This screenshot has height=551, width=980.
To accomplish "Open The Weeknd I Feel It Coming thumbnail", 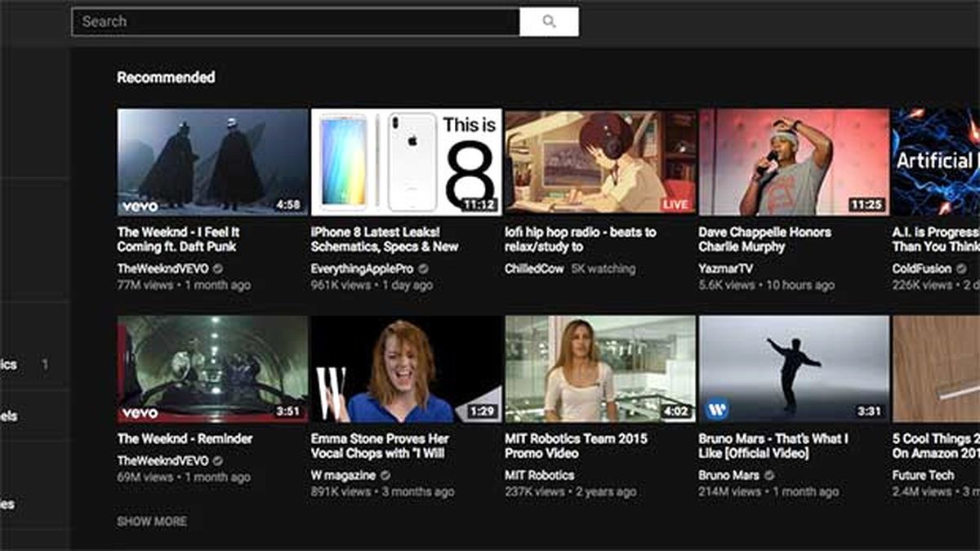I will click(x=212, y=162).
